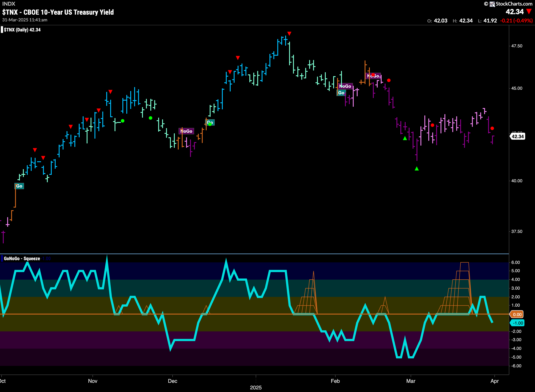The height and width of the screenshot is (392, 535).
Task: Click the GoNoGo - Squeeze indicator label
Action: [x=22, y=258]
